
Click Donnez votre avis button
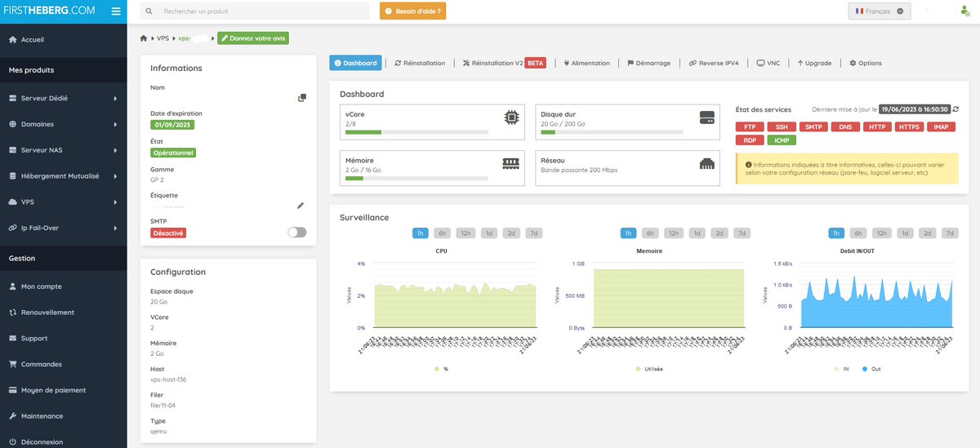[x=253, y=38]
